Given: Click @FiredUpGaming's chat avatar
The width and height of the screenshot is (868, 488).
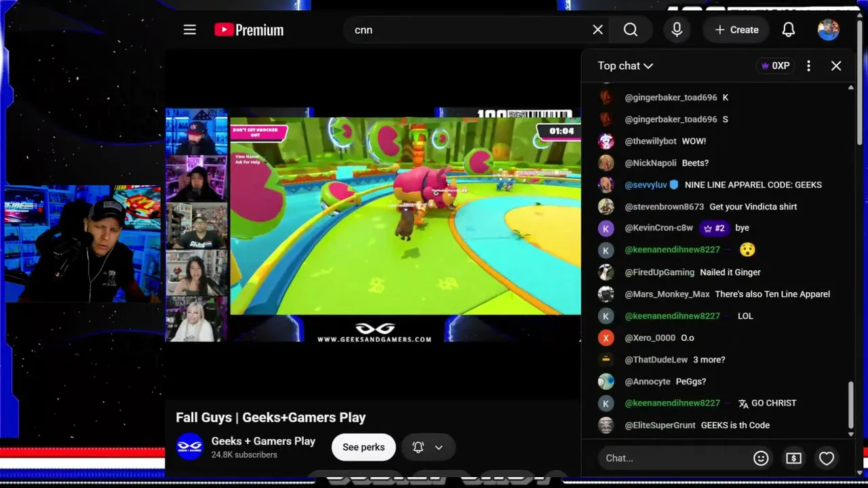Looking at the screenshot, I should click(606, 272).
